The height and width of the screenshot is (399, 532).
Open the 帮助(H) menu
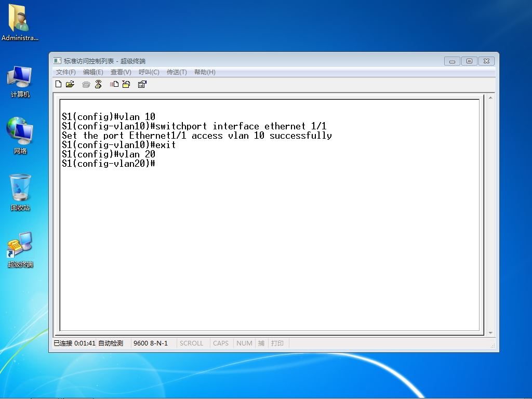click(205, 72)
